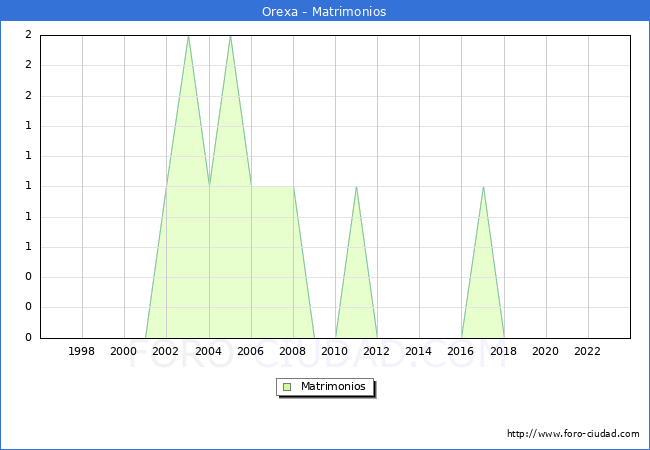This screenshot has height=450, width=650.
Task: Click the 2014 x-axis label
Action: [x=419, y=351]
